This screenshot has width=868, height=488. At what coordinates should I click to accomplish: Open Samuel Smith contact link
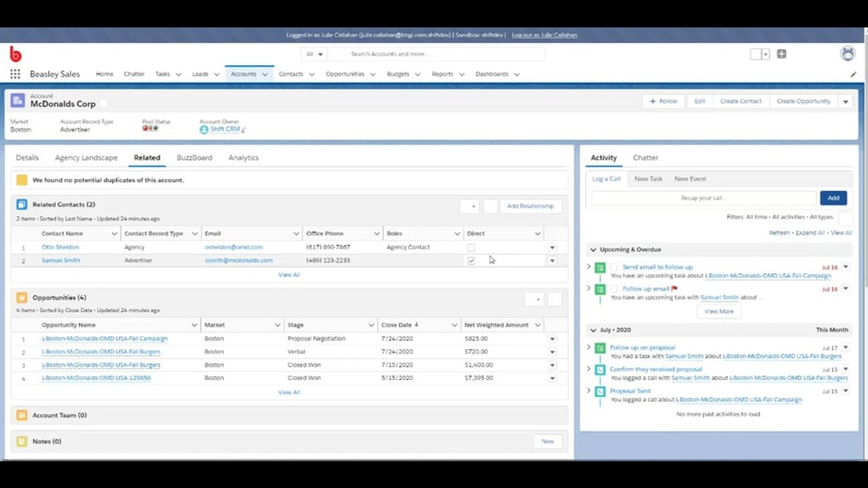60,260
